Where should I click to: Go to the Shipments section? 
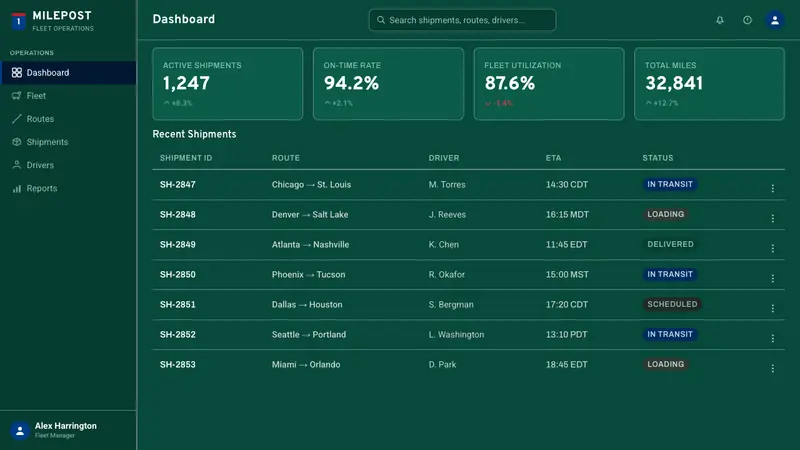click(x=68, y=142)
